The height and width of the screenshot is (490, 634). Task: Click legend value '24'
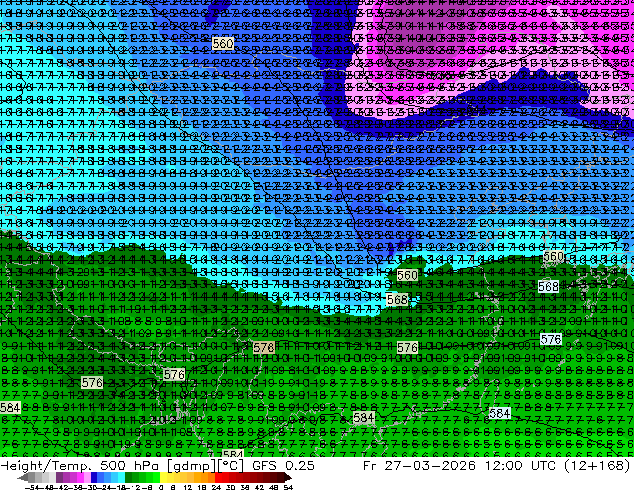click(x=216, y=488)
